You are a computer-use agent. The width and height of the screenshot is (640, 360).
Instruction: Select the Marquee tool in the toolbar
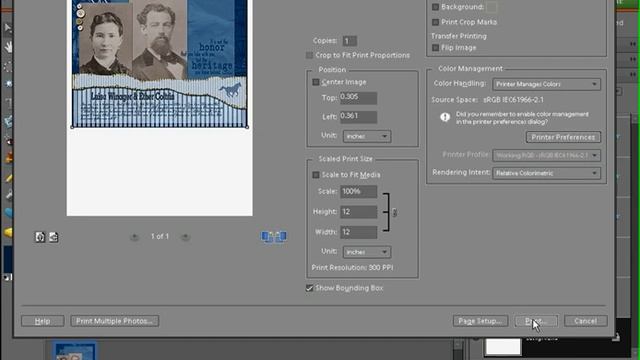[x=8, y=66]
